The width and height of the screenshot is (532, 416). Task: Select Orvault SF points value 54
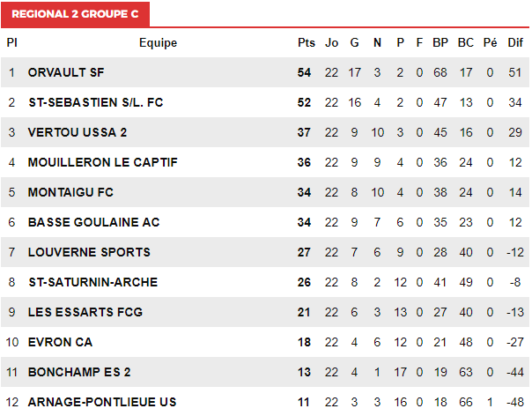[x=304, y=72]
